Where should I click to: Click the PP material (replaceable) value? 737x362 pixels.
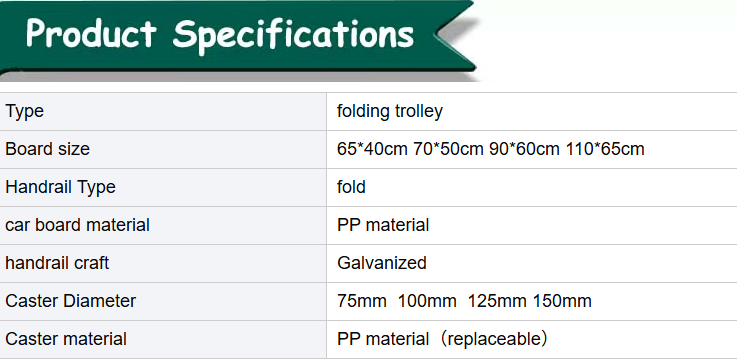pyautogui.click(x=442, y=339)
